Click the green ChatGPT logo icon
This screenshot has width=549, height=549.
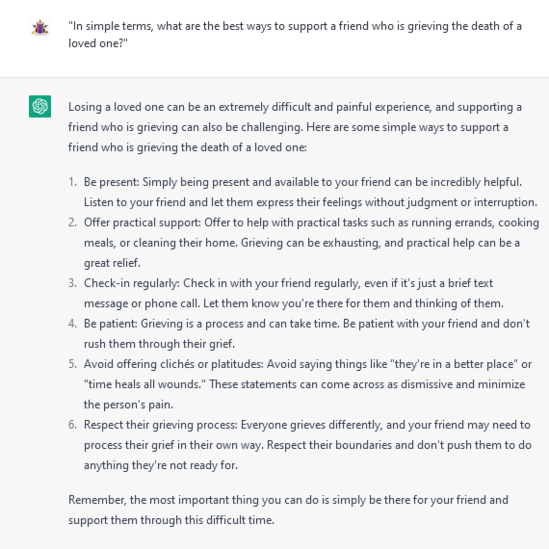point(40,106)
